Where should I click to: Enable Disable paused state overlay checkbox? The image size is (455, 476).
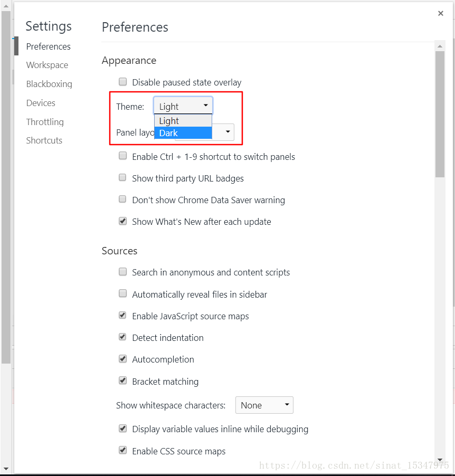123,82
